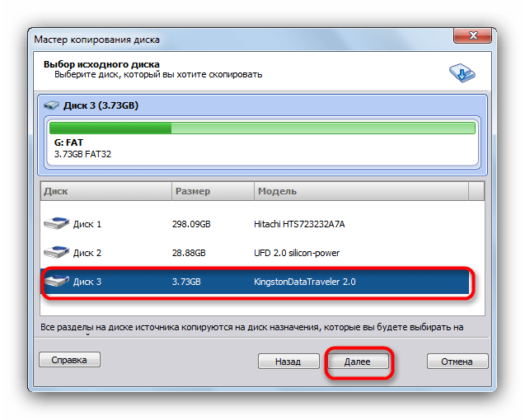Select the Диск 1 drive icon
The width and height of the screenshot is (525, 420).
tap(56, 223)
